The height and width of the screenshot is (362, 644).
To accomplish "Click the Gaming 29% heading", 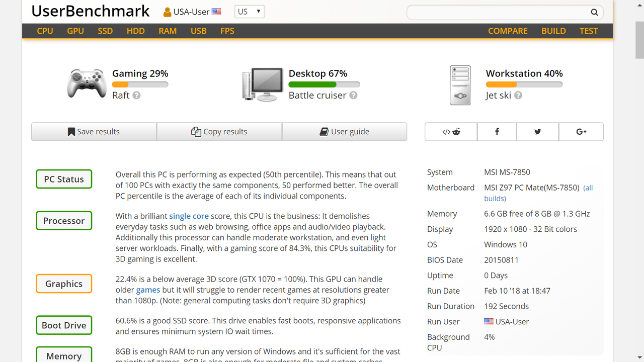I will click(140, 73).
